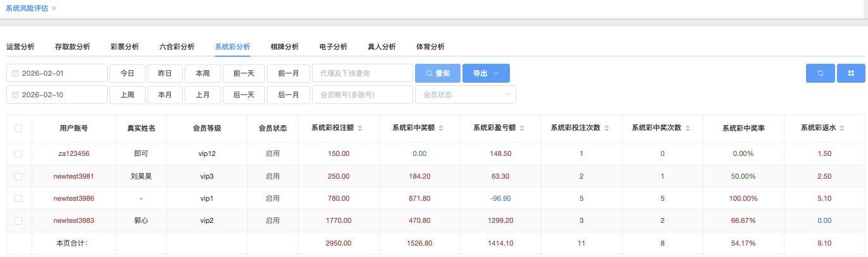Focus the 代理及下线查询 input field
Screen dimensions: 868x257
tap(362, 73)
